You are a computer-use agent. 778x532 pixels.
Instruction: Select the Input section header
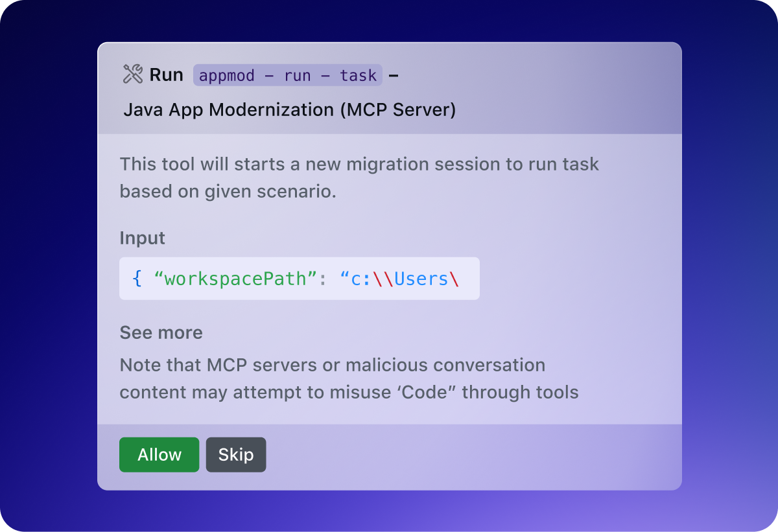142,238
